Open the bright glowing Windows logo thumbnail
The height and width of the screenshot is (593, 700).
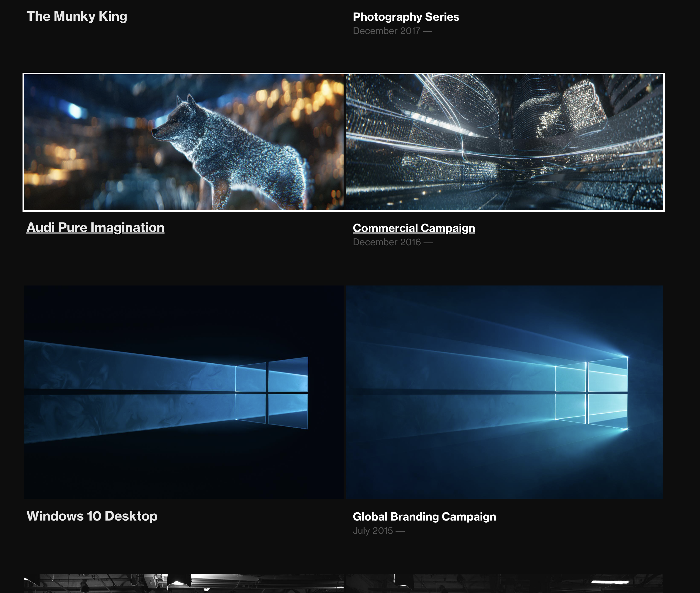(x=504, y=392)
